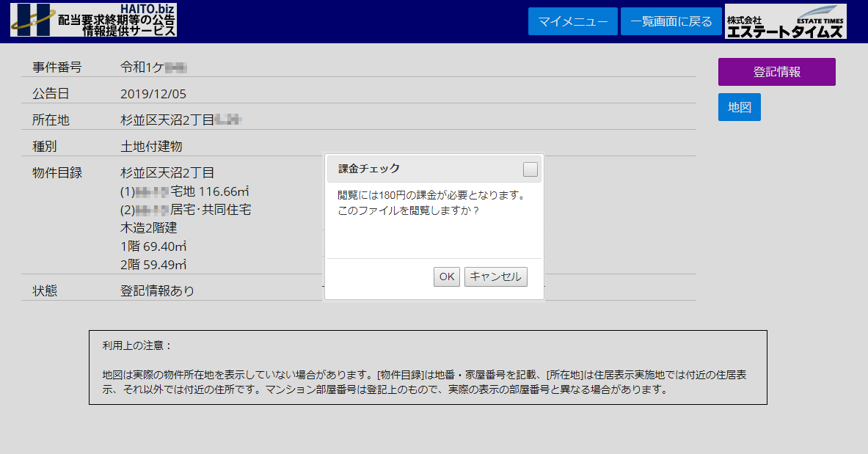Show the 地図 map view
This screenshot has height=454, width=868.
[739, 107]
